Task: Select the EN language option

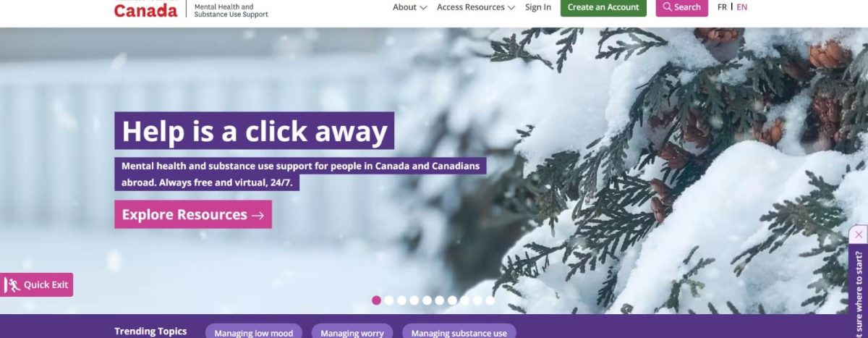Action: 742,7
